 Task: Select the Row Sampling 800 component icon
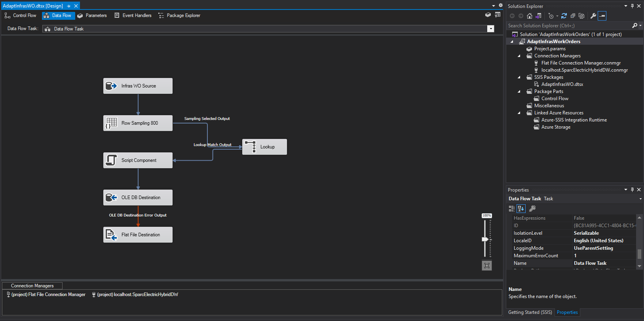pos(111,123)
